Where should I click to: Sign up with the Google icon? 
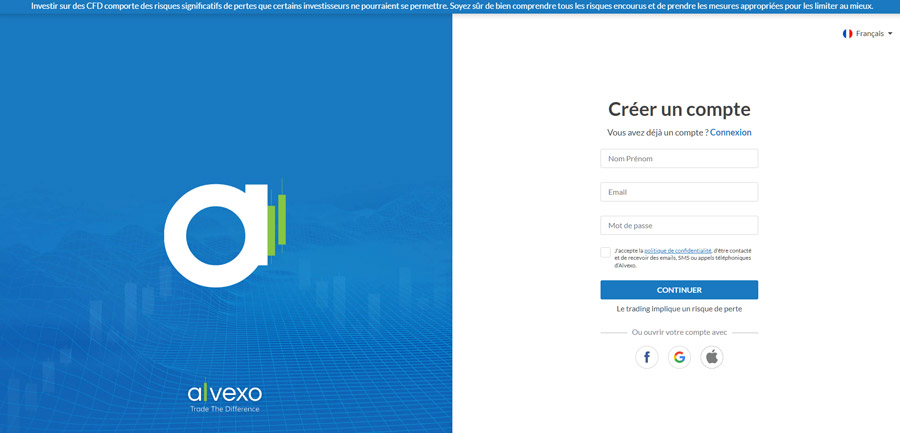[679, 357]
